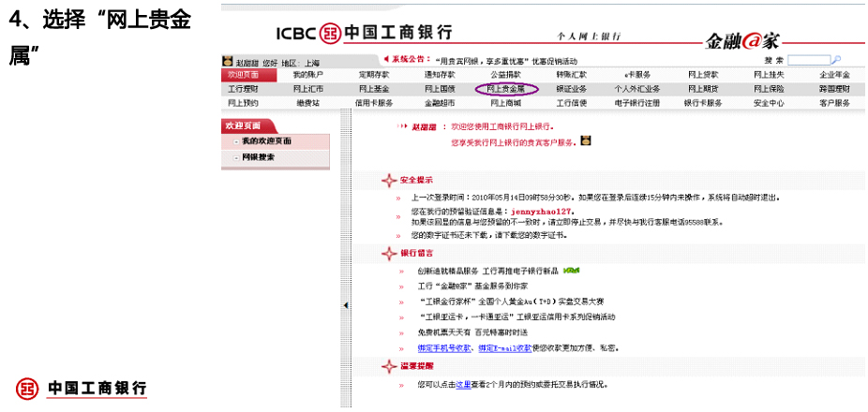Screen dimensions: 868x412
Task: Open 工行理财 menu
Action: coord(243,88)
